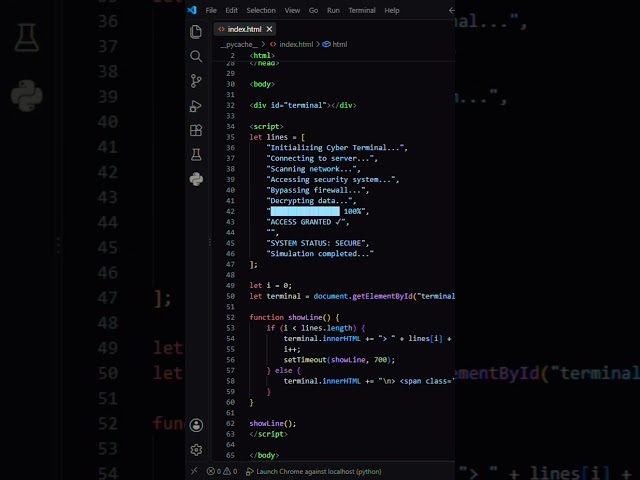Open the Search view in the activity bar

click(196, 56)
